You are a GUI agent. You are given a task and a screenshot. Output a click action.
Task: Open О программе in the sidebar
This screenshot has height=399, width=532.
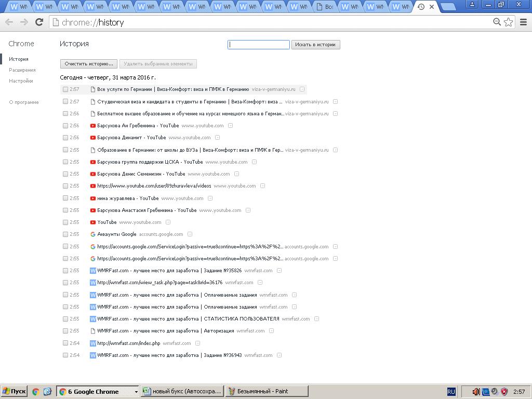pos(24,102)
